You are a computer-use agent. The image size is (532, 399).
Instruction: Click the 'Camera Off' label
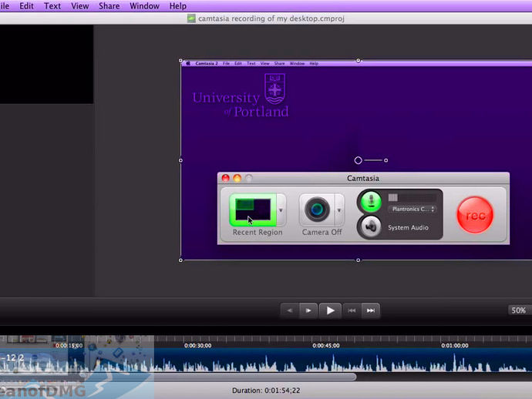point(322,232)
